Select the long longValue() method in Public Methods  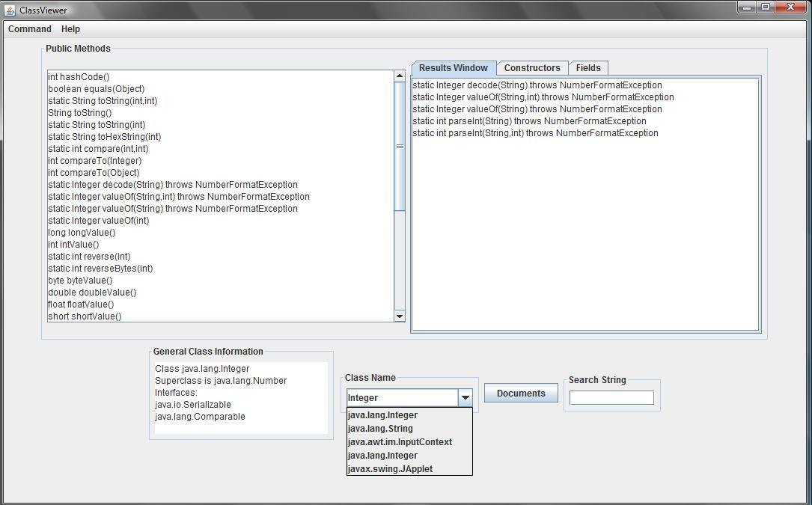[81, 232]
